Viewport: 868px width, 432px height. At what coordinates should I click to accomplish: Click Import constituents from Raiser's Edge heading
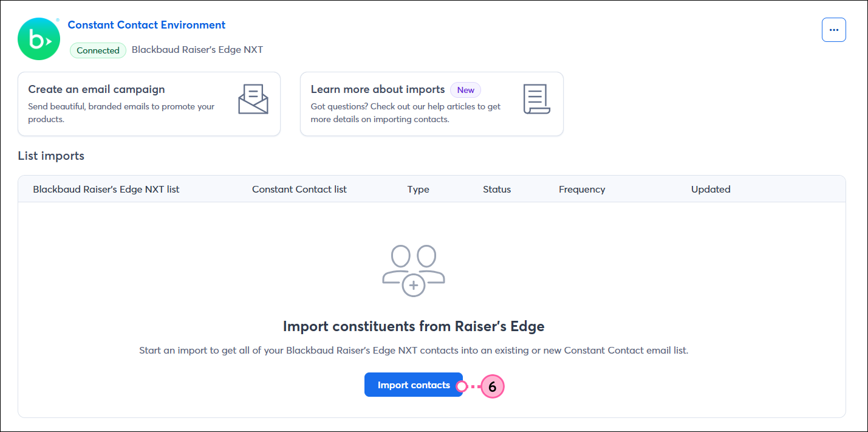click(414, 326)
